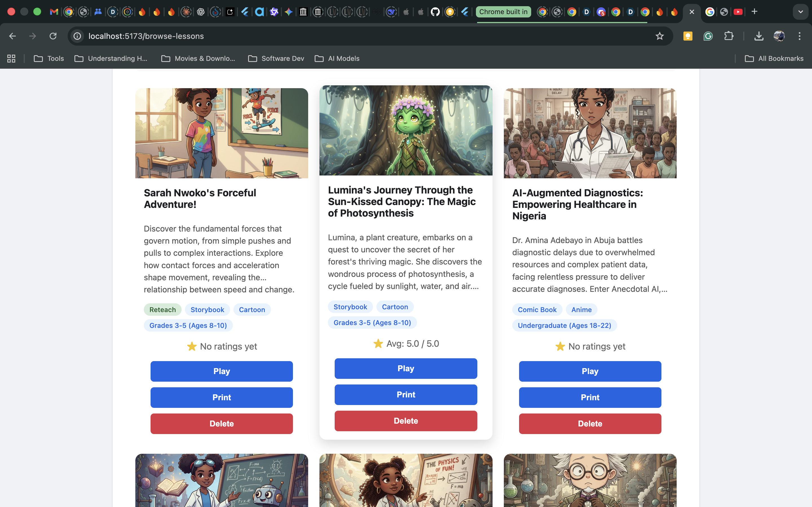Switch to the Gmail tab

click(54, 12)
